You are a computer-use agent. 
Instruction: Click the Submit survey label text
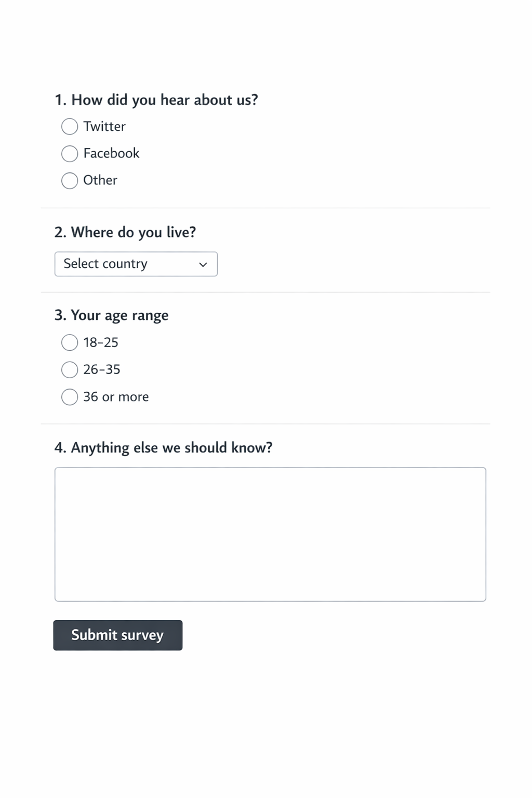117,635
